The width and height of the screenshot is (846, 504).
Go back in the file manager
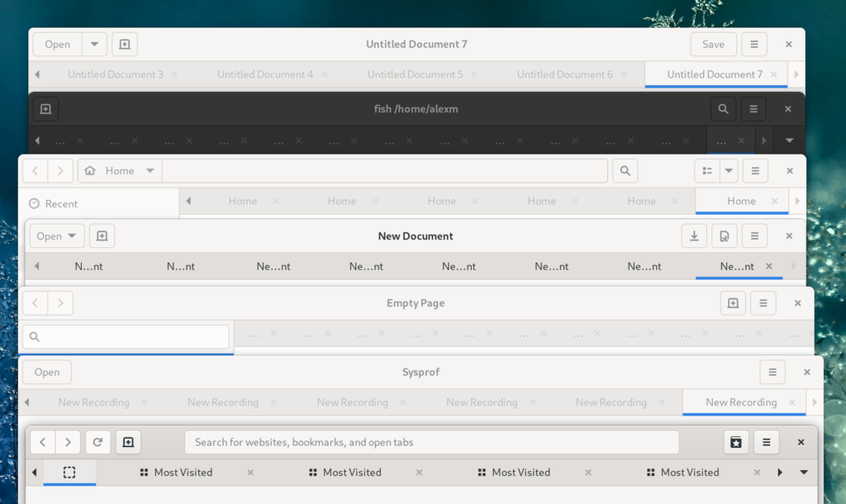pos(35,170)
